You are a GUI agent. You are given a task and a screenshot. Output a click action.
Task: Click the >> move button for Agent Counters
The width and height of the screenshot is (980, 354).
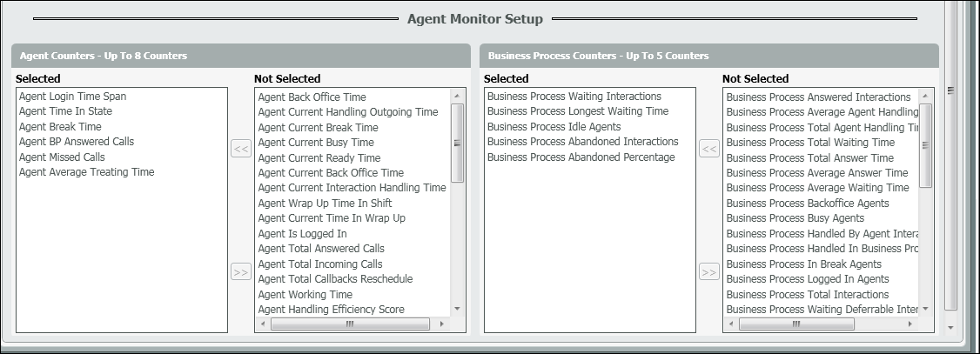pyautogui.click(x=241, y=272)
